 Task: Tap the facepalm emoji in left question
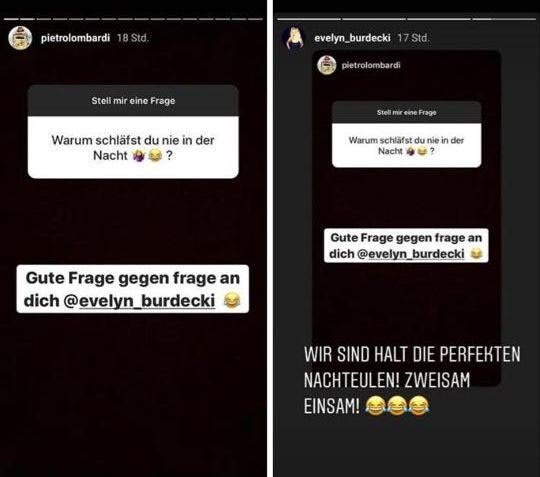139,156
